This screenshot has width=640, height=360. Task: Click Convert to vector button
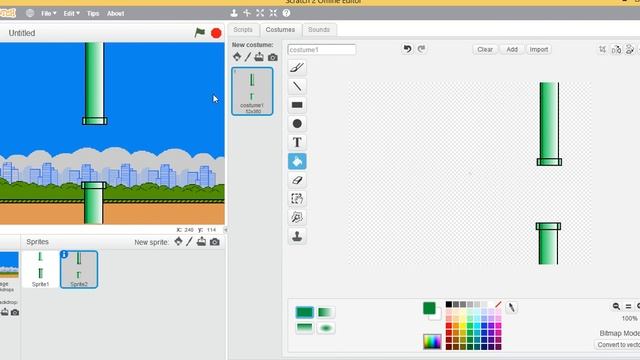[x=618, y=345]
